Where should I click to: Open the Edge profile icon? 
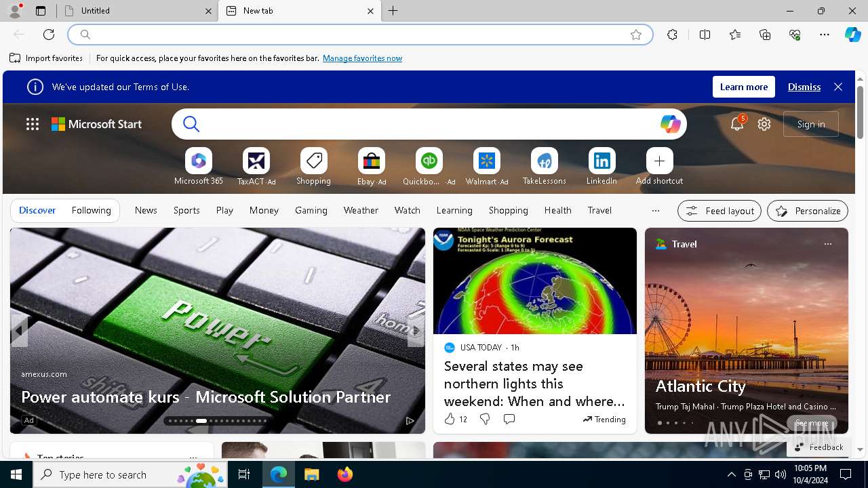[15, 11]
